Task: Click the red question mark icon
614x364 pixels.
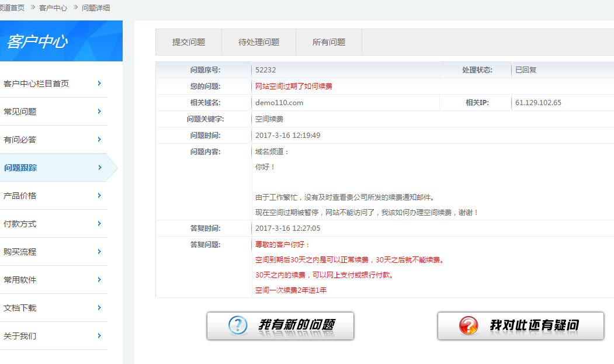Action: (x=469, y=325)
